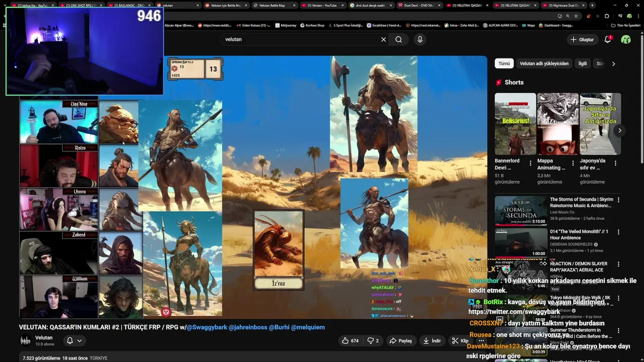Click the Klip button
Image resolution: width=644 pixels, height=362 pixels.
[x=460, y=340]
